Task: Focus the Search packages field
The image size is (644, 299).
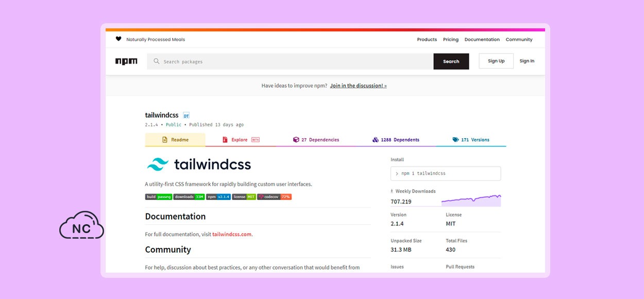Action: click(290, 61)
